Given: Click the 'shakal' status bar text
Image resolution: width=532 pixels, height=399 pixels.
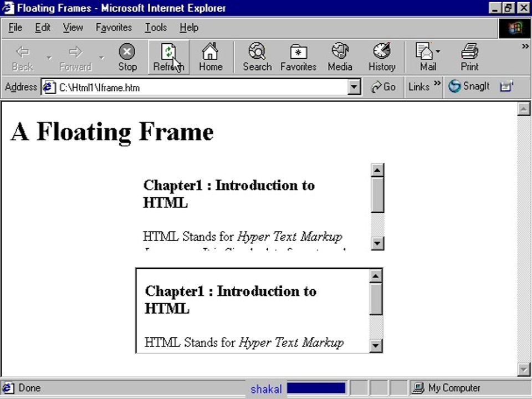Looking at the screenshot, I should point(267,389).
